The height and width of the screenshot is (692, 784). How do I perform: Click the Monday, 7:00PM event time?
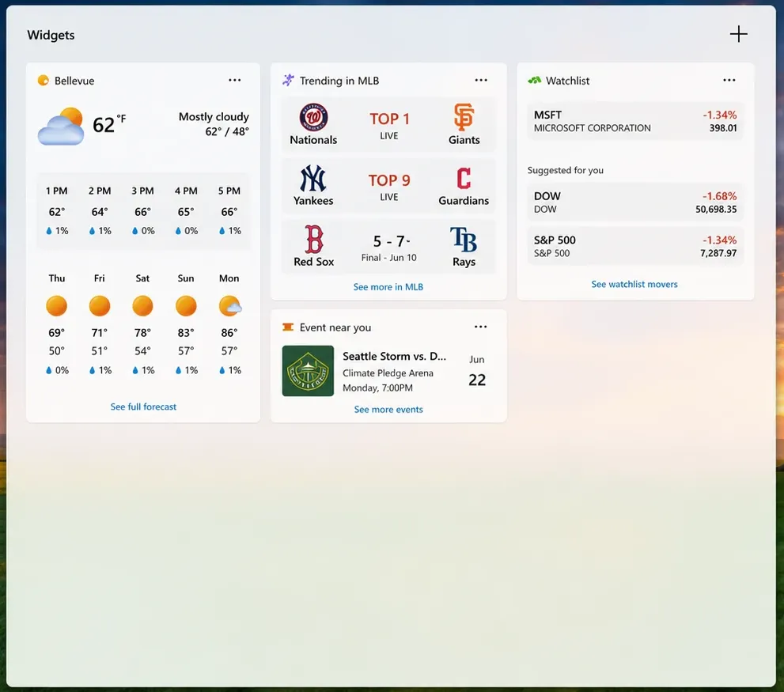(x=377, y=388)
